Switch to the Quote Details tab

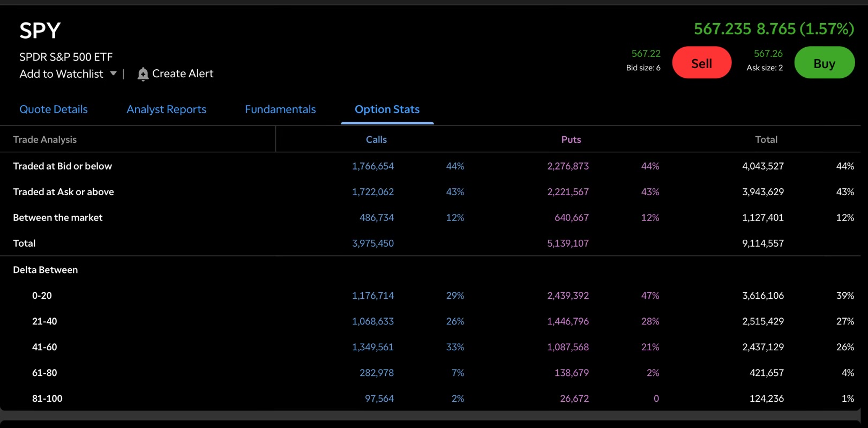pyautogui.click(x=54, y=109)
